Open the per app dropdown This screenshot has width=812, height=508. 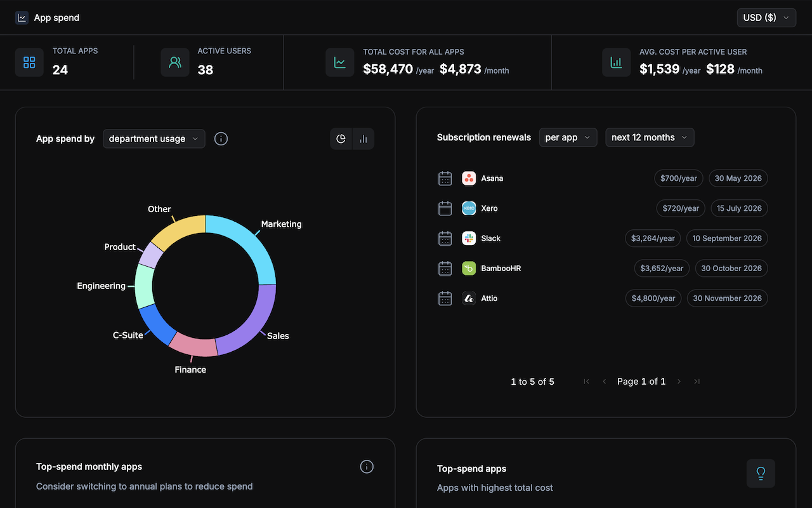[568, 137]
